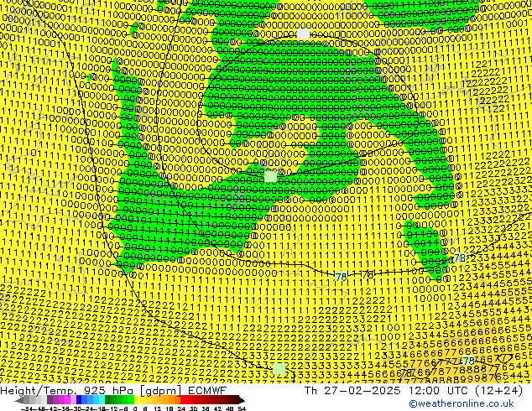Select the ECMWF model label
This screenshot has height=411, width=532.
tap(207, 390)
